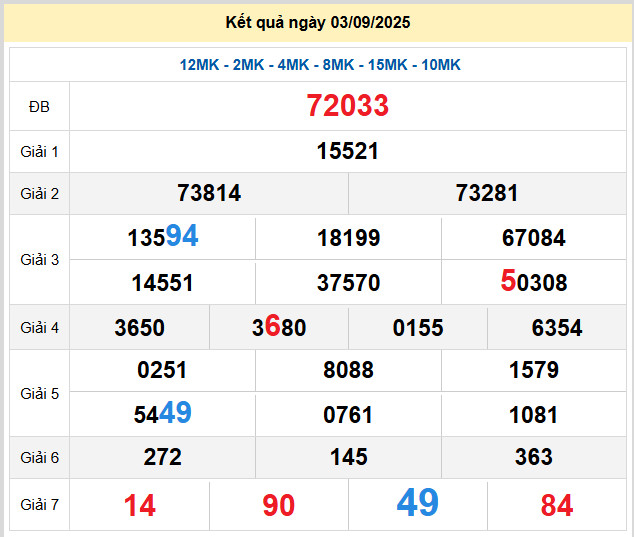634x537 pixels.
Task: Click the header title Kết quả ngày 03/09/2025
Action: point(317,22)
